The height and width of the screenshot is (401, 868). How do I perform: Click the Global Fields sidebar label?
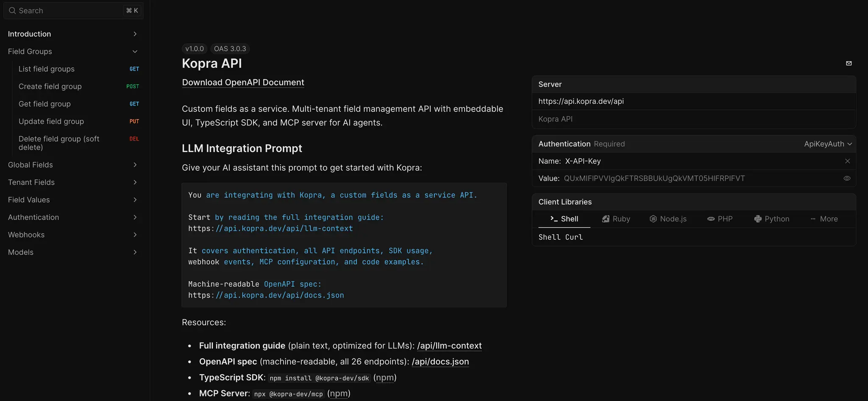30,165
